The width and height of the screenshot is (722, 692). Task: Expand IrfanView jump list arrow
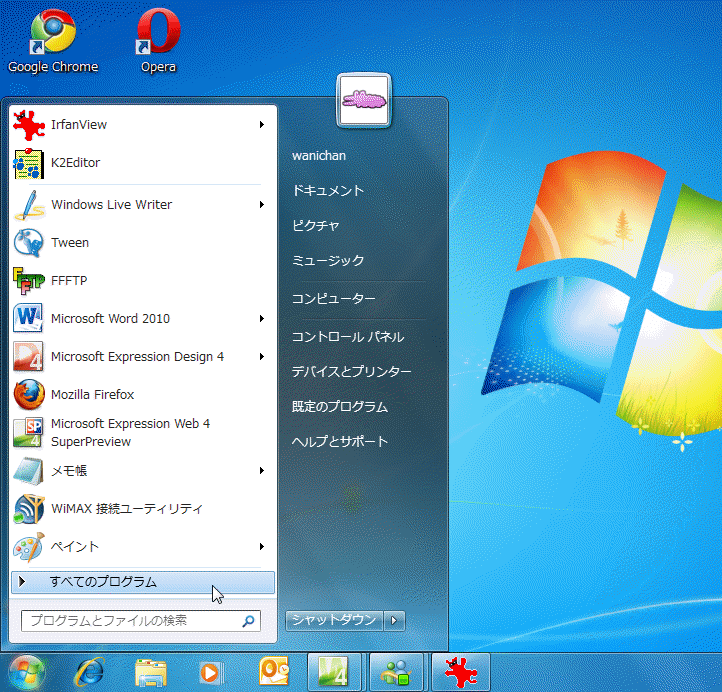click(x=262, y=125)
